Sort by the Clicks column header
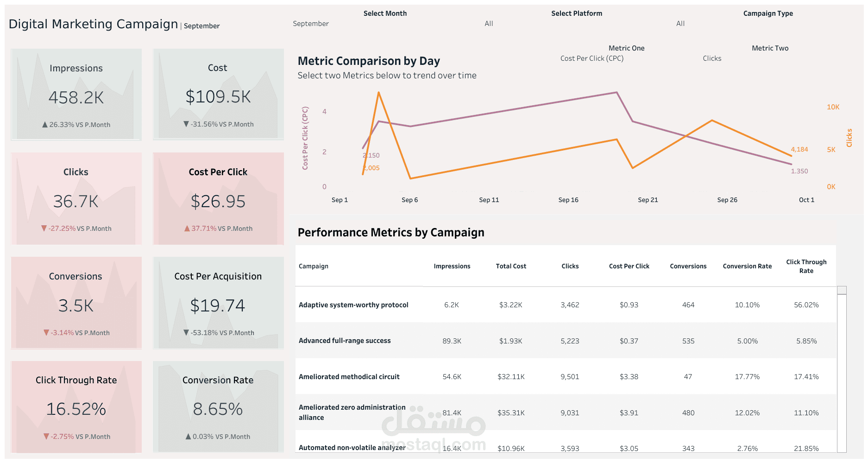This screenshot has height=463, width=868. coord(570,266)
